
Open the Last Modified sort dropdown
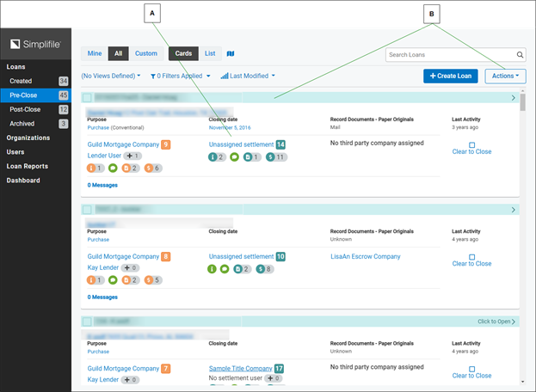pyautogui.click(x=248, y=76)
